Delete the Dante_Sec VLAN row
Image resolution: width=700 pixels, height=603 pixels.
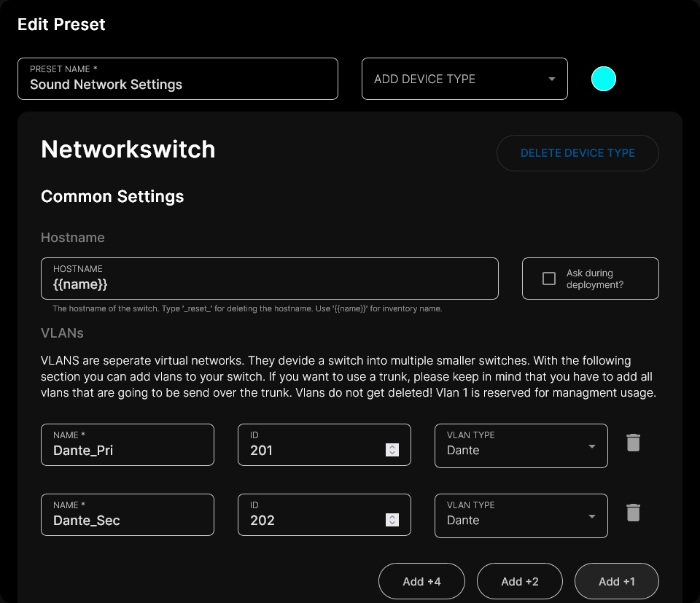coord(633,513)
